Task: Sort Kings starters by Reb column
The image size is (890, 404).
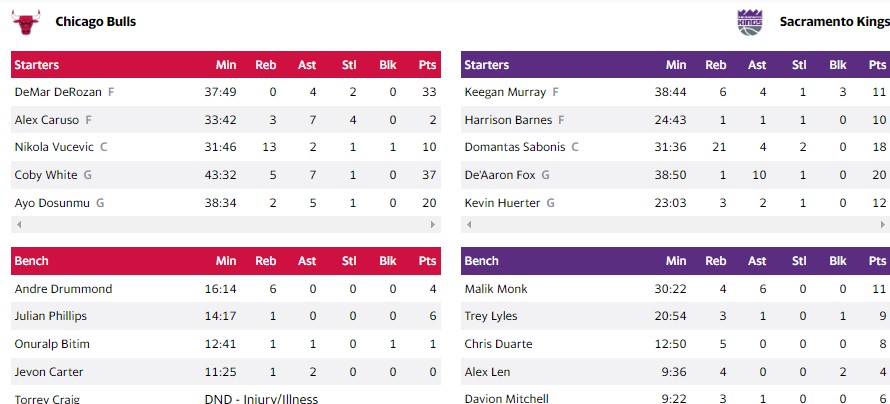Action: (x=716, y=65)
